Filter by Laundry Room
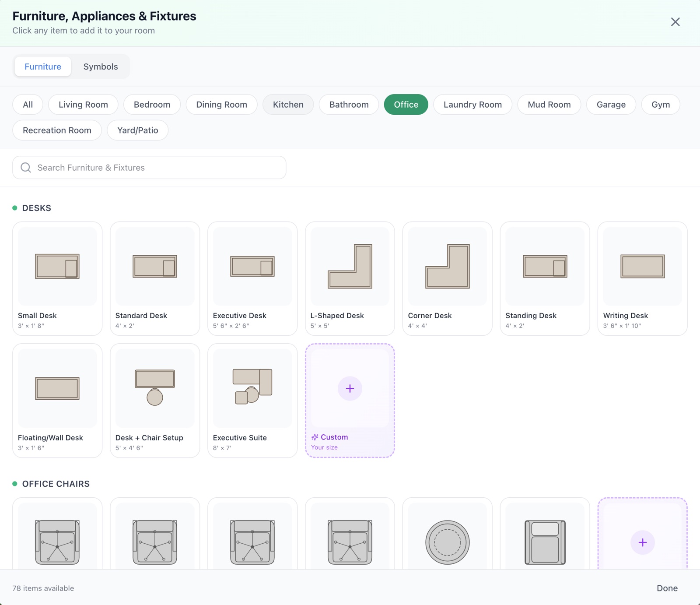The height and width of the screenshot is (605, 700). (472, 105)
